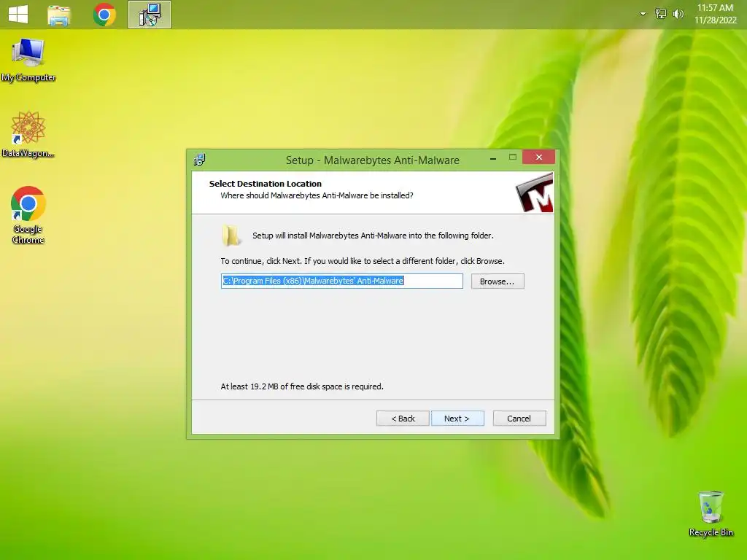Minimize the Setup window
Image resolution: width=747 pixels, height=560 pixels.
(493, 157)
